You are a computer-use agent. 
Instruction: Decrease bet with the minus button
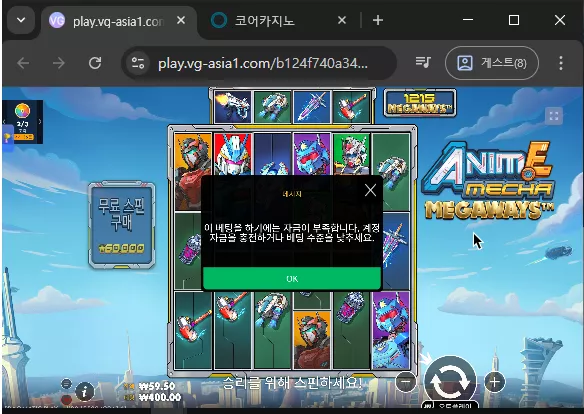tap(405, 382)
